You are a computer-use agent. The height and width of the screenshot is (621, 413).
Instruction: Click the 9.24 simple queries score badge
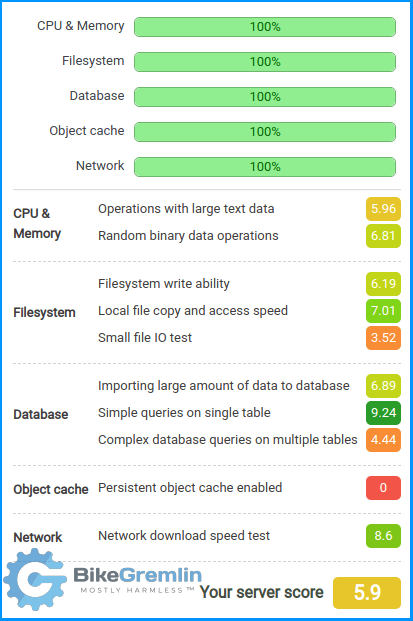point(383,413)
